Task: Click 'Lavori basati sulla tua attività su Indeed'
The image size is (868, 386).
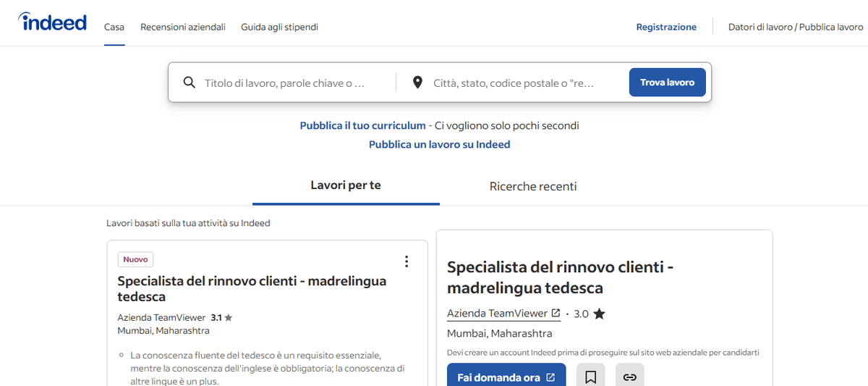Action: 188,223
